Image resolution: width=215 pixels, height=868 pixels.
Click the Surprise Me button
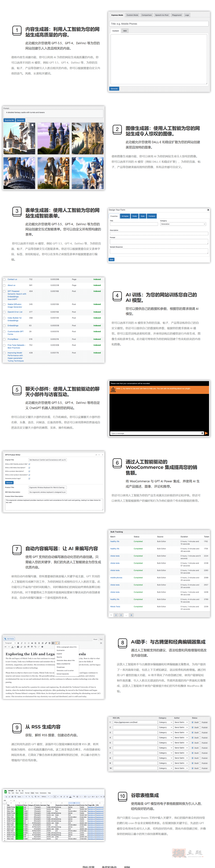(9, 120)
